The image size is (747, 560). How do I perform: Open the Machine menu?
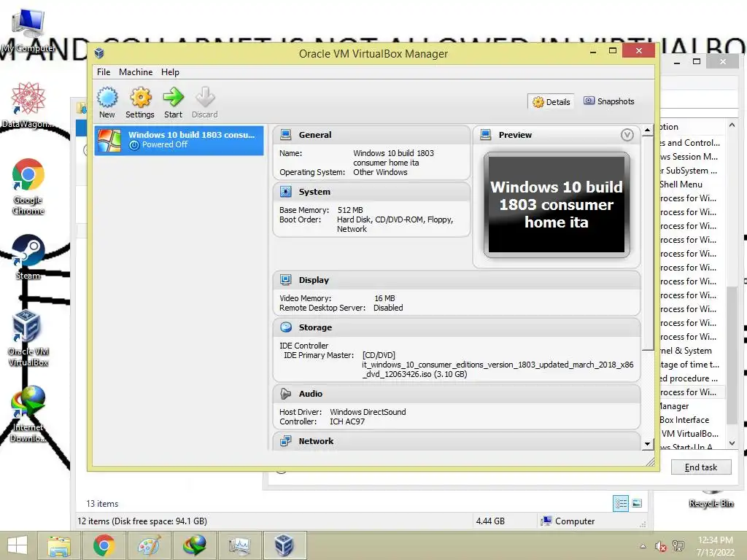click(x=136, y=72)
